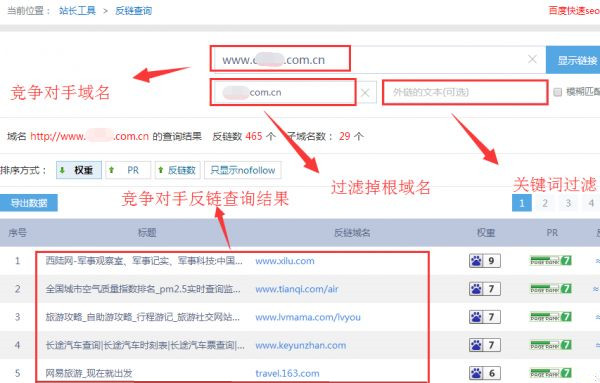Click the 显示链接 button
600x383 pixels.
pos(573,60)
